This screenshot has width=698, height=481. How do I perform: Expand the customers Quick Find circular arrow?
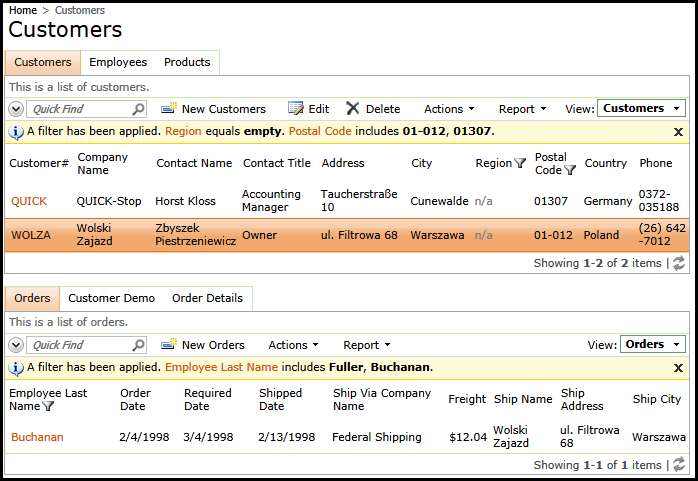point(16,109)
